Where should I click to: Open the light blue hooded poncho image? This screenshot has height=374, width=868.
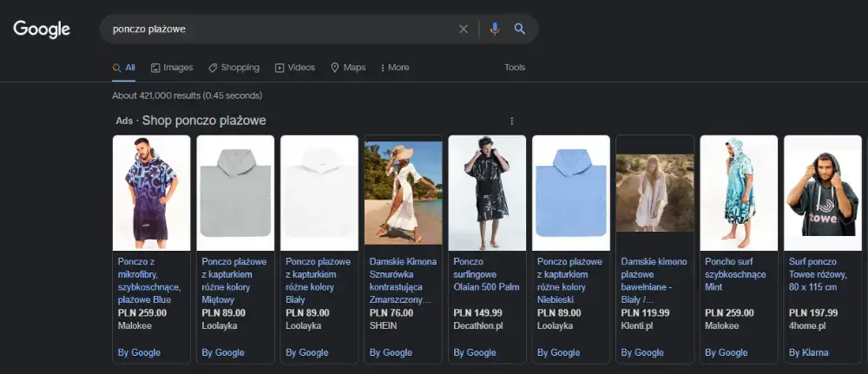(571, 194)
